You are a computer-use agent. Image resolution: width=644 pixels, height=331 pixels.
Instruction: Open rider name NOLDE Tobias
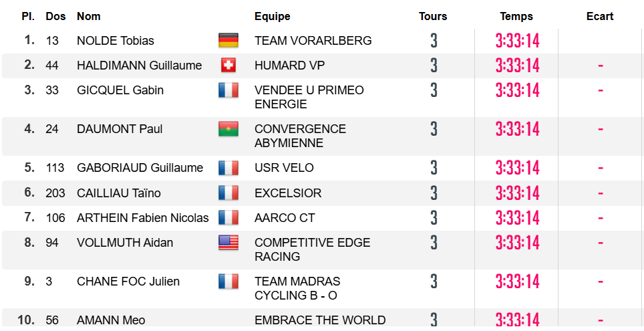(x=116, y=41)
